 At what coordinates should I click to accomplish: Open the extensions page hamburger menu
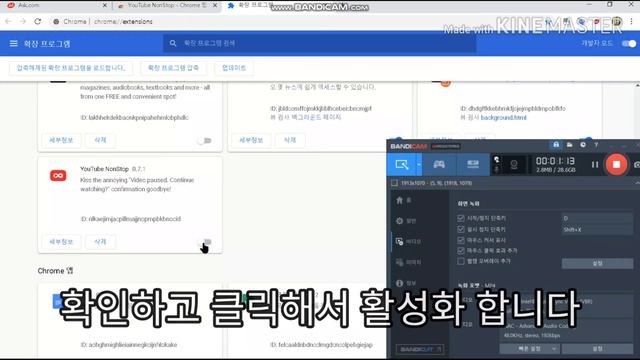pos(13,43)
